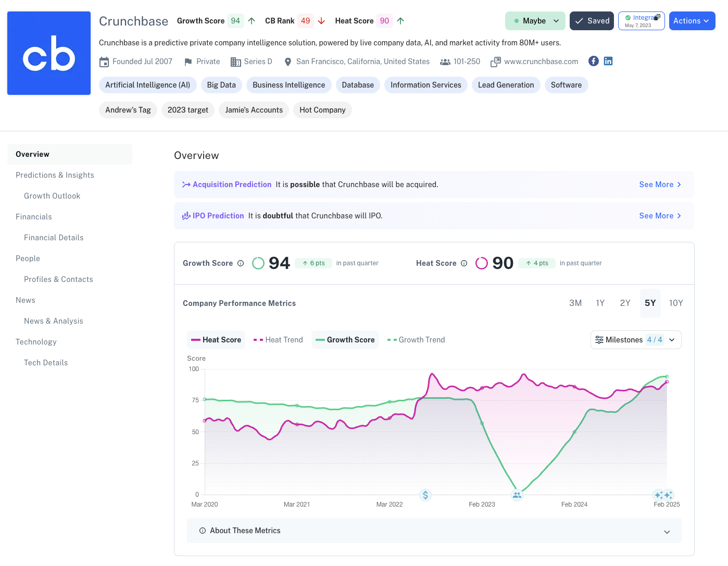Image resolution: width=728 pixels, height=566 pixels.
Task: Click the Acquisition Prediction arrow icon
Action: pos(186,184)
